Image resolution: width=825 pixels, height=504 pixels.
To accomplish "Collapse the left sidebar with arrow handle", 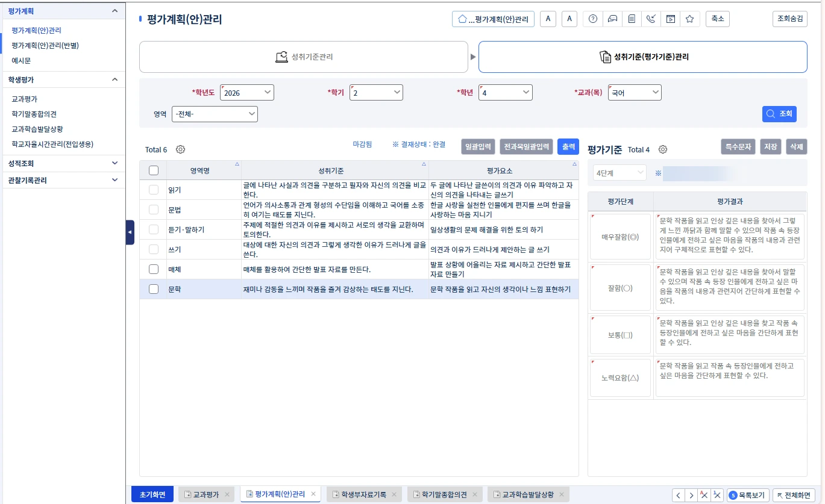I will (130, 232).
